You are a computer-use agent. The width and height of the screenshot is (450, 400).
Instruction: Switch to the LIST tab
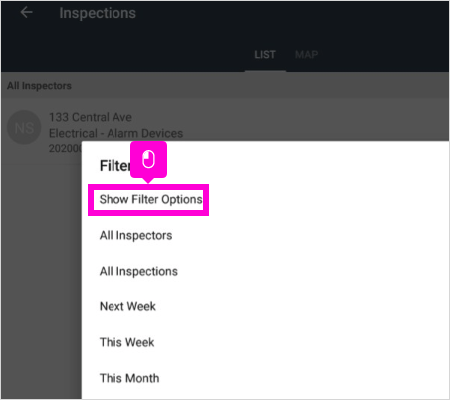[265, 55]
